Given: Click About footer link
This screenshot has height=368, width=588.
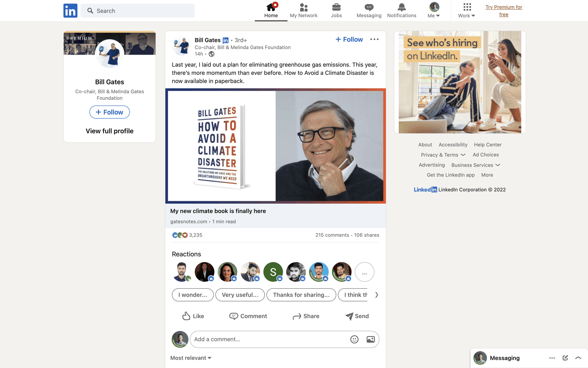Looking at the screenshot, I should 425,145.
